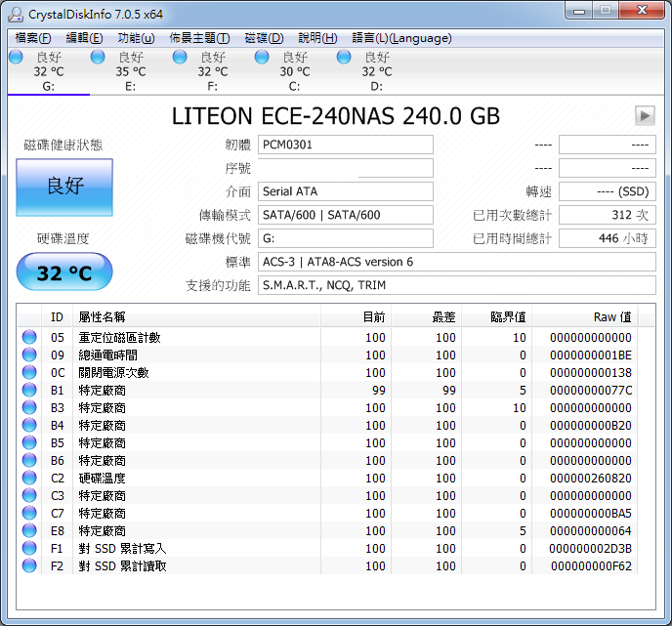Click the firmware field PCM0301

coord(346,145)
